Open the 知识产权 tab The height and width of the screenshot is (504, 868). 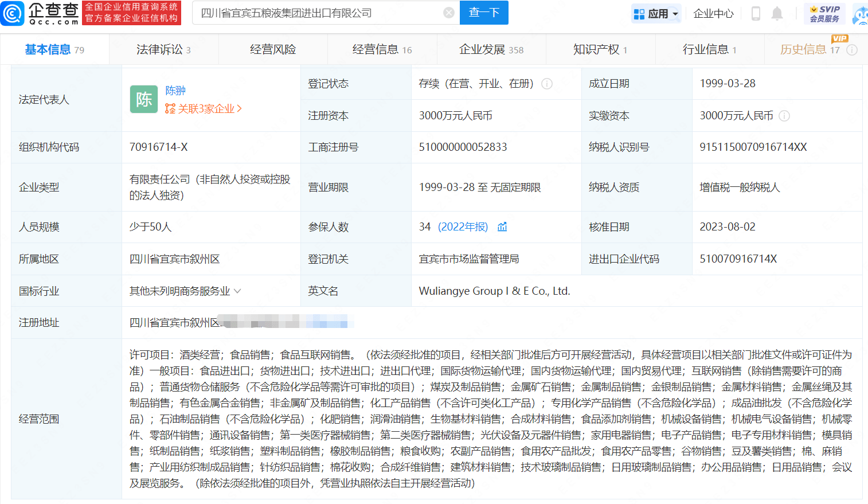click(x=600, y=50)
